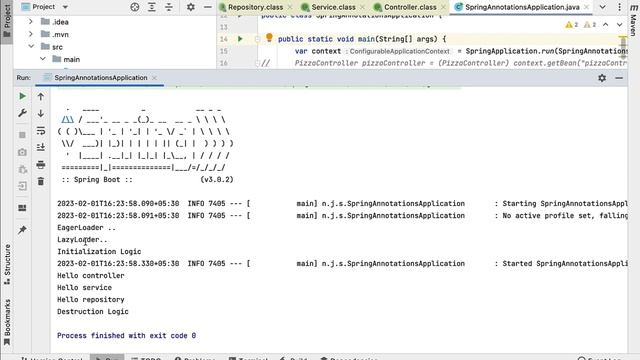
Task: Close the Controller.class tab
Action: click(x=443, y=7)
